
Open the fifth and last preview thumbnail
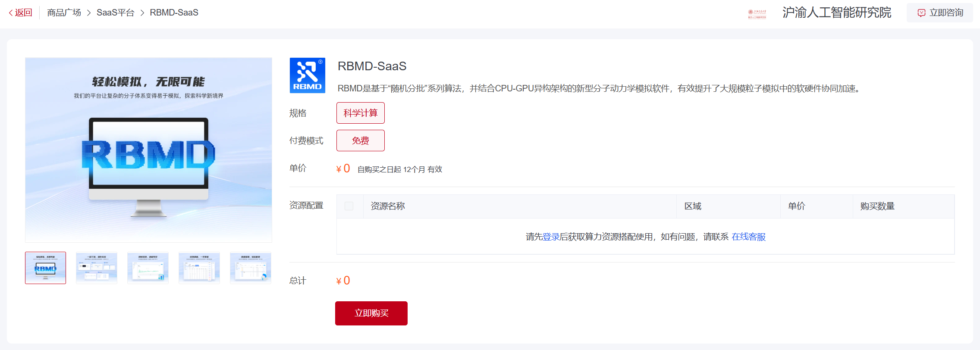(x=251, y=268)
